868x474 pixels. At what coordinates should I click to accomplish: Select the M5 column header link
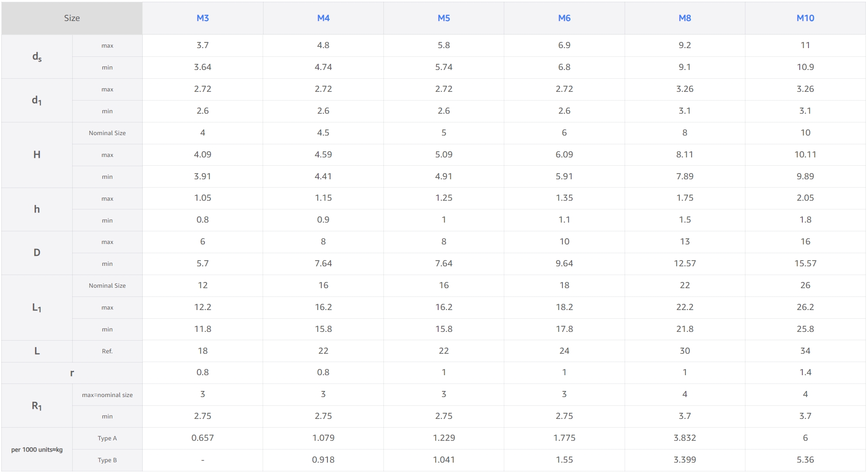pyautogui.click(x=444, y=18)
